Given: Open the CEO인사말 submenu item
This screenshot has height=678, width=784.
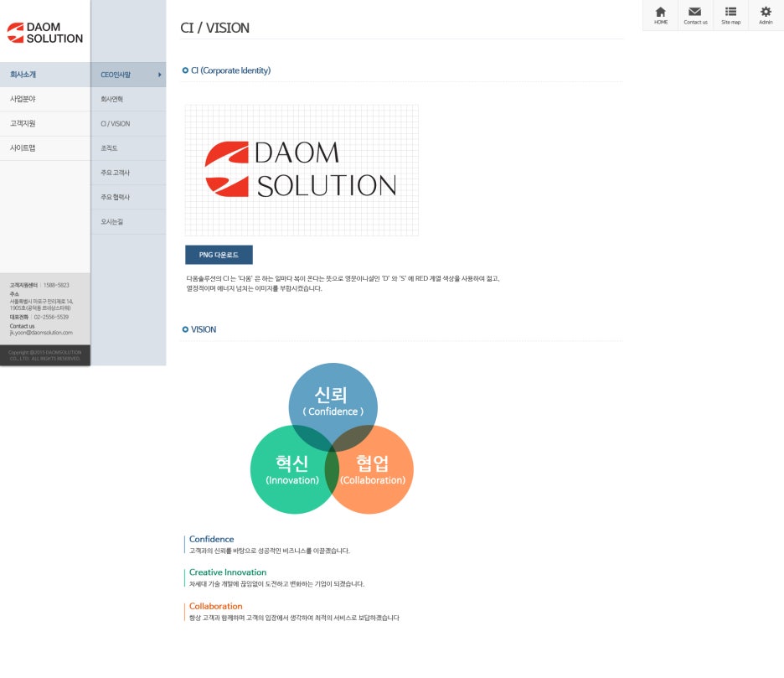Looking at the screenshot, I should [x=128, y=75].
